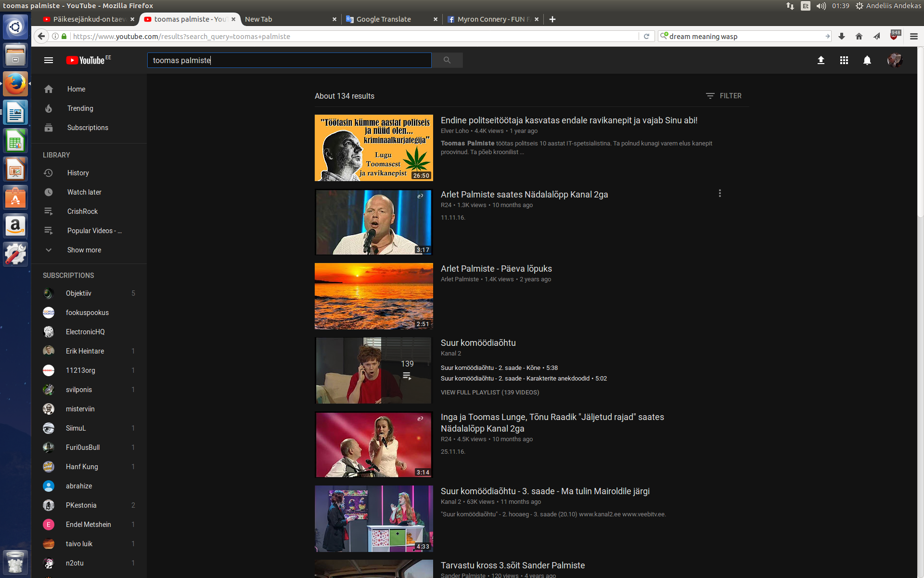This screenshot has width=924, height=578.
Task: Click the site info lock icon
Action: point(64,36)
